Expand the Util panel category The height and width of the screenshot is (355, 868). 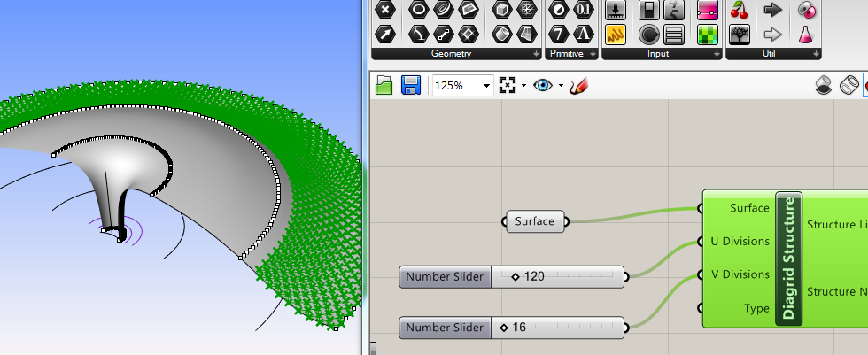pos(816,54)
